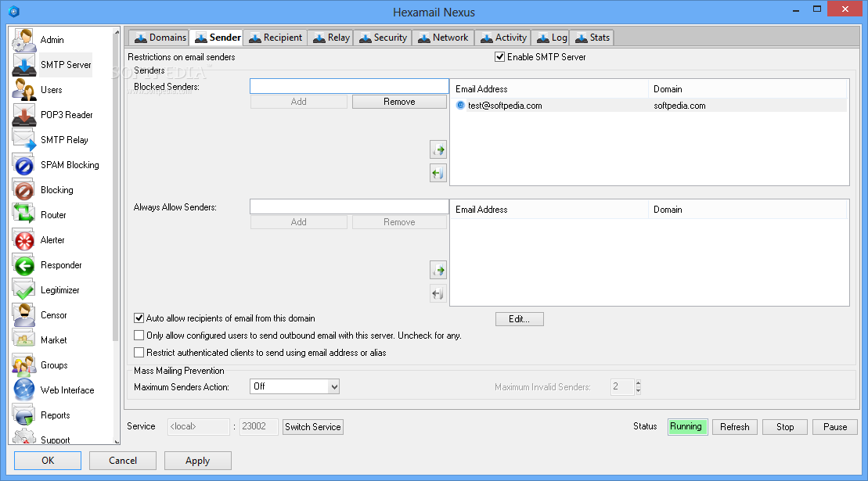Open the Responder green arrow icon
Viewport: 868px width, 481px height.
point(23,265)
